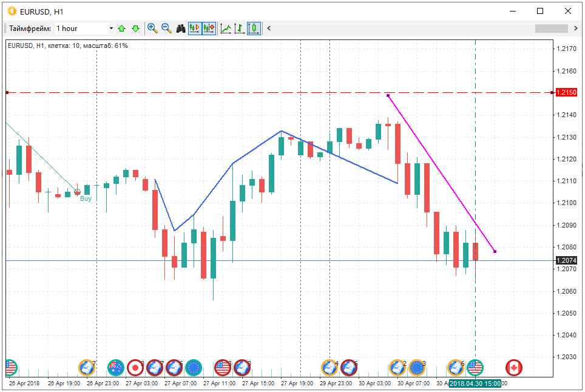Click the 2018.04.30 15:00 time marker
The image size is (585, 392).
(475, 384)
